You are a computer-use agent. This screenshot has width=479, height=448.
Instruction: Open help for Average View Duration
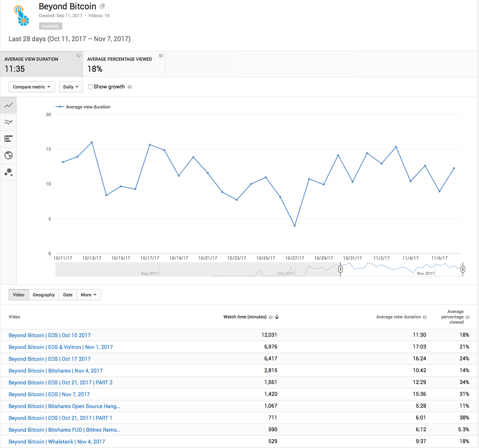tap(79, 55)
